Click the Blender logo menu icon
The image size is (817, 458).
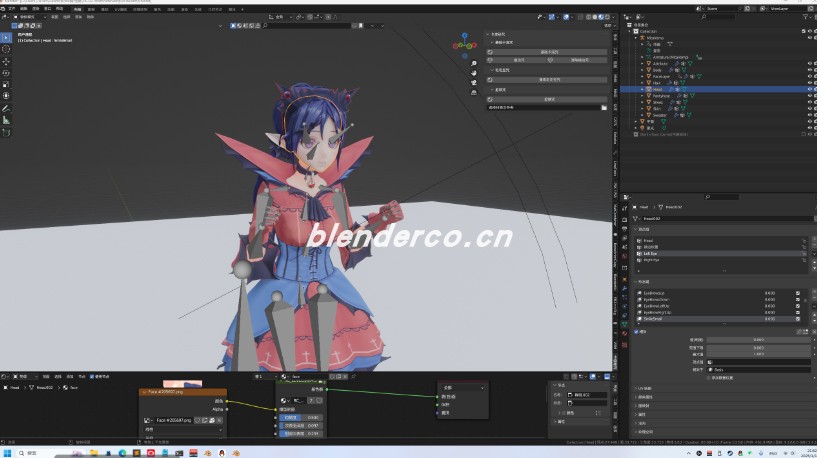(3, 9)
